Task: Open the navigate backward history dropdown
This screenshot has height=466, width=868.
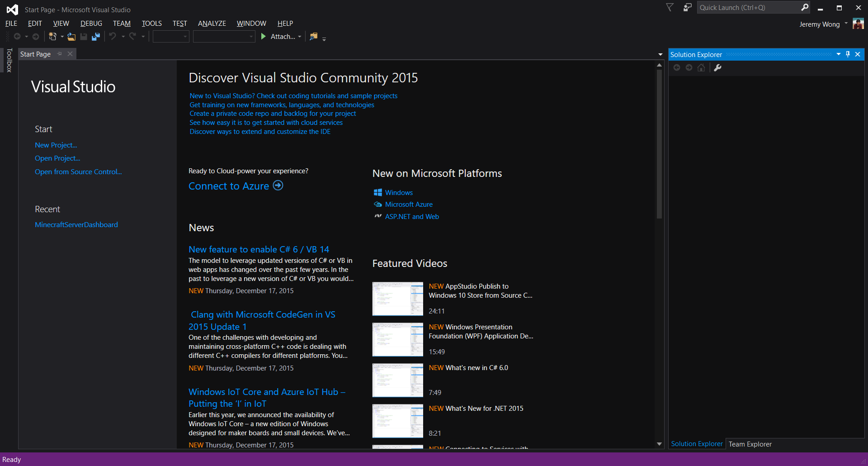Action: point(27,37)
